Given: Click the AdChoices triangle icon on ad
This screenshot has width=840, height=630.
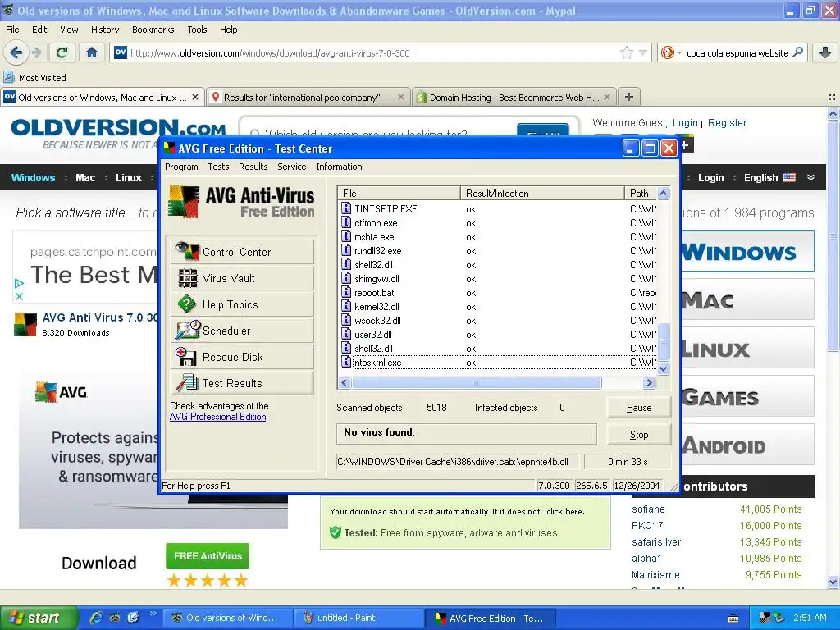Looking at the screenshot, I should [19, 283].
